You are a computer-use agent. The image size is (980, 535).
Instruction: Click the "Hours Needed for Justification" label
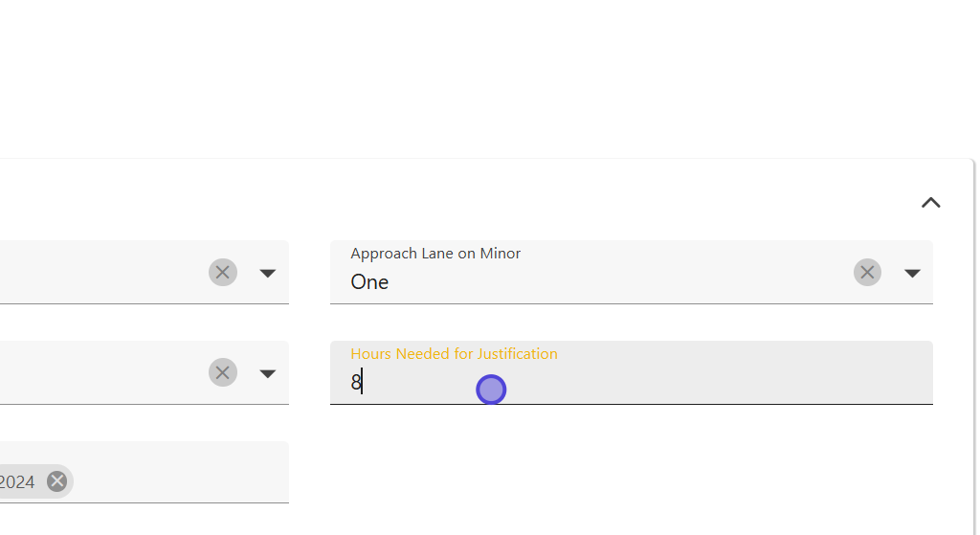[x=454, y=354]
